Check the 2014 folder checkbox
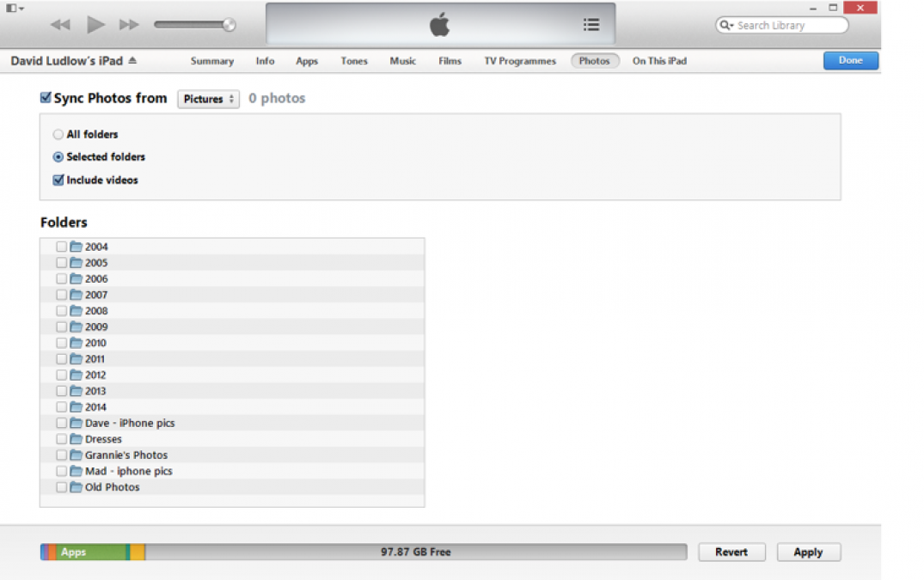The height and width of the screenshot is (580, 924). pos(61,407)
